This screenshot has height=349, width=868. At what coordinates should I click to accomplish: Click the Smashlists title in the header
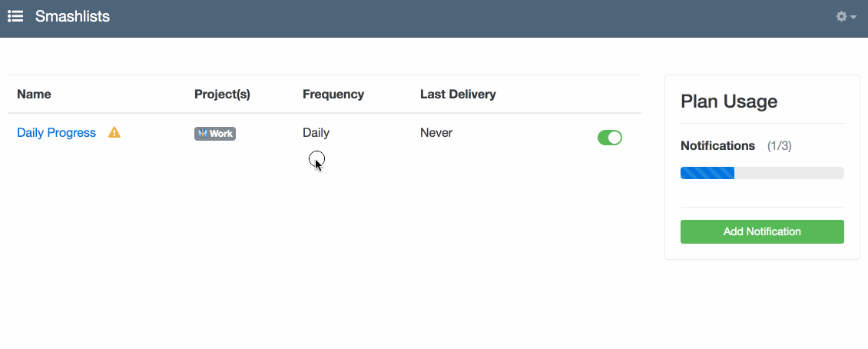[72, 17]
